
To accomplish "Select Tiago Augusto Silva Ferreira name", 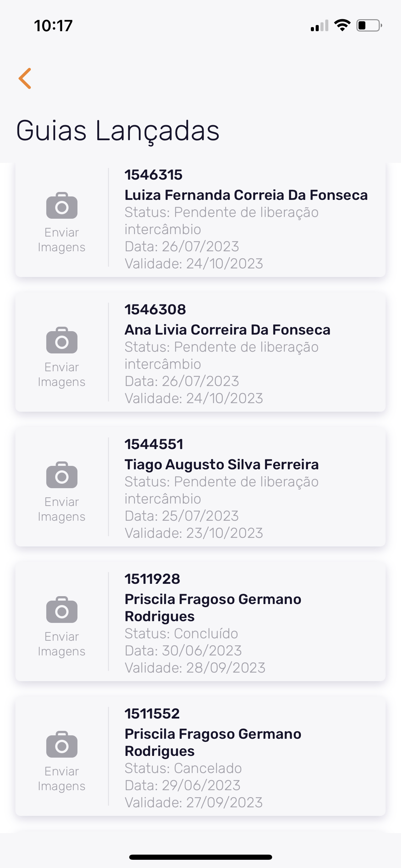I will pos(221,465).
